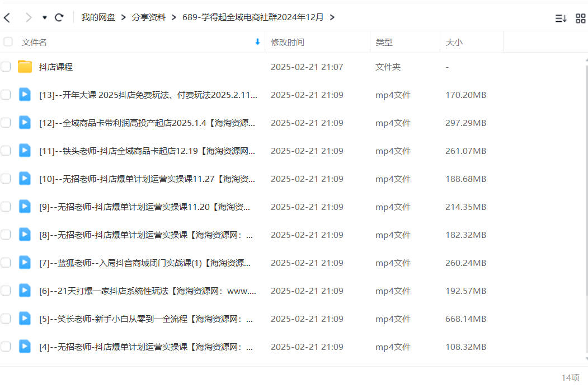The width and height of the screenshot is (588, 388).
Task: Tick checkbox for file [13] 开年大课
Action: pos(6,95)
